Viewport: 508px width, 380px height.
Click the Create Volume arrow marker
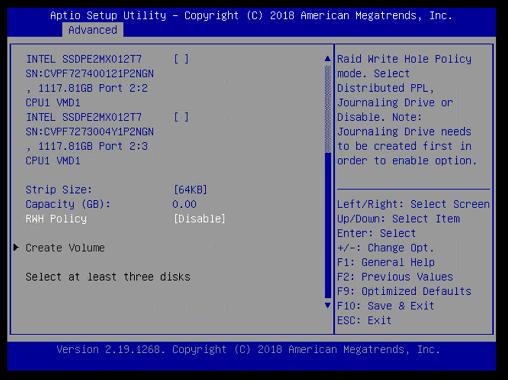point(16,247)
